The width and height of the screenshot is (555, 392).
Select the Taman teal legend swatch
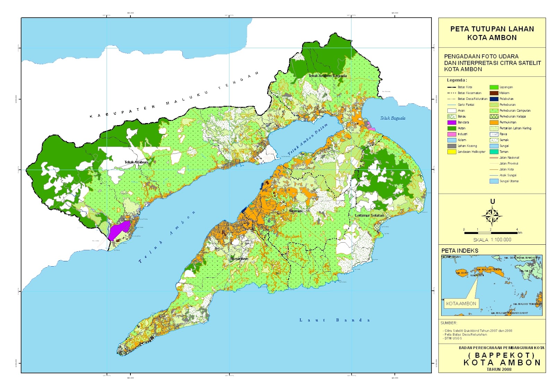click(494, 152)
